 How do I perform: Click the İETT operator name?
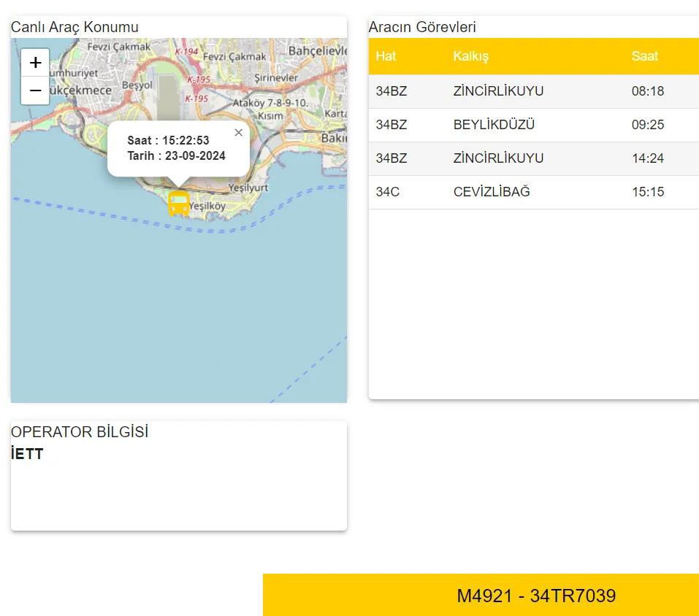pos(27,454)
